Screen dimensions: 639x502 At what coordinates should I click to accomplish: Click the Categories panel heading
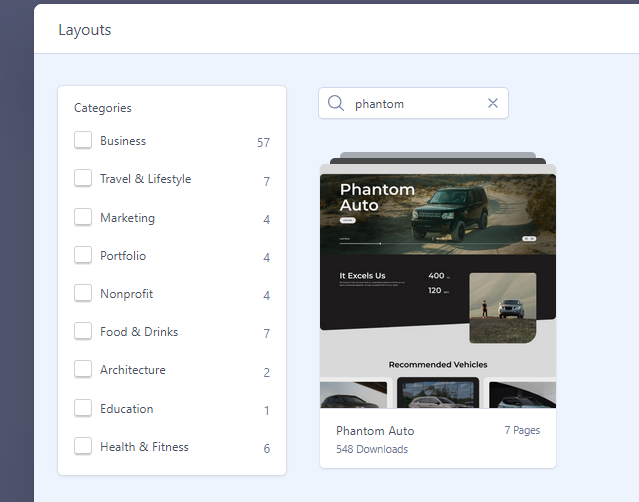pos(103,108)
